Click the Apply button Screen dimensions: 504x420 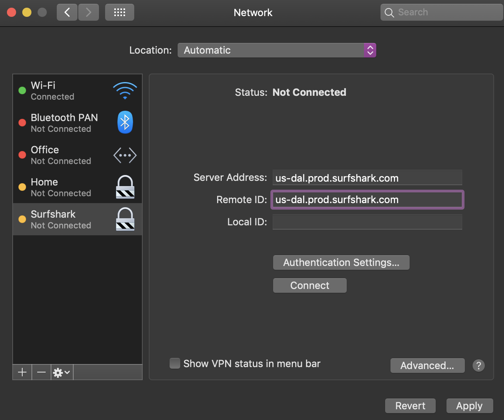coord(469,406)
